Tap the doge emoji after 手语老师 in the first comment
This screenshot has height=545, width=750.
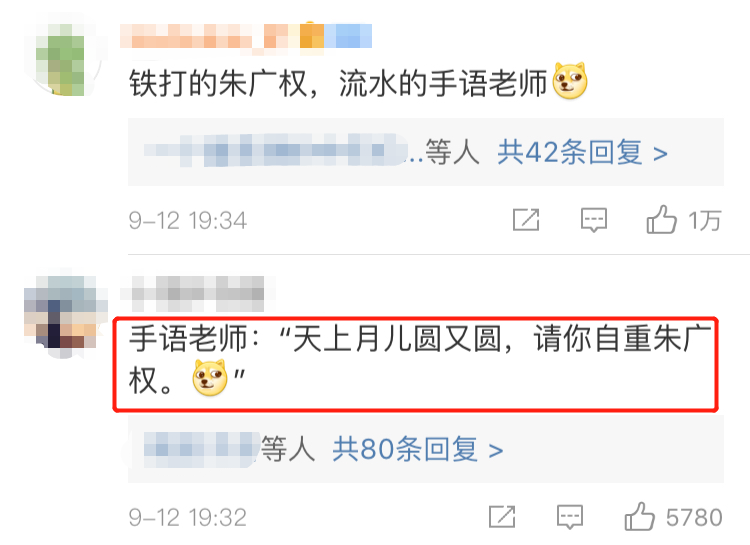point(570,81)
